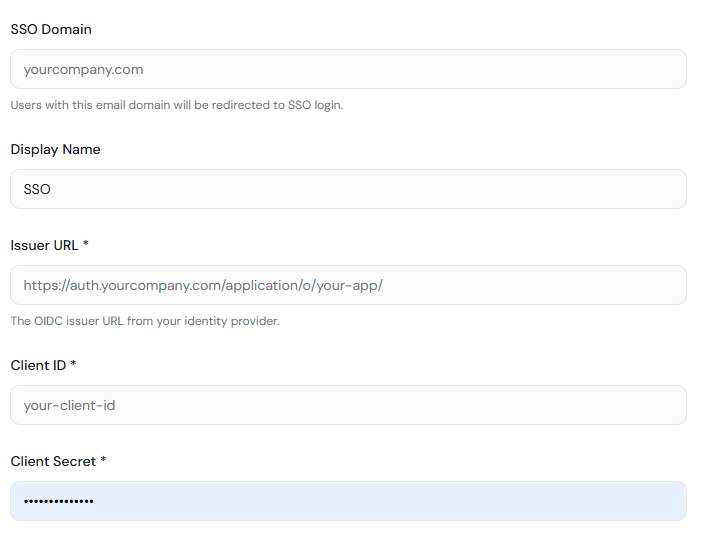Image resolution: width=702 pixels, height=546 pixels.
Task: Click the SSO login redirect helper text
Action: (x=177, y=105)
